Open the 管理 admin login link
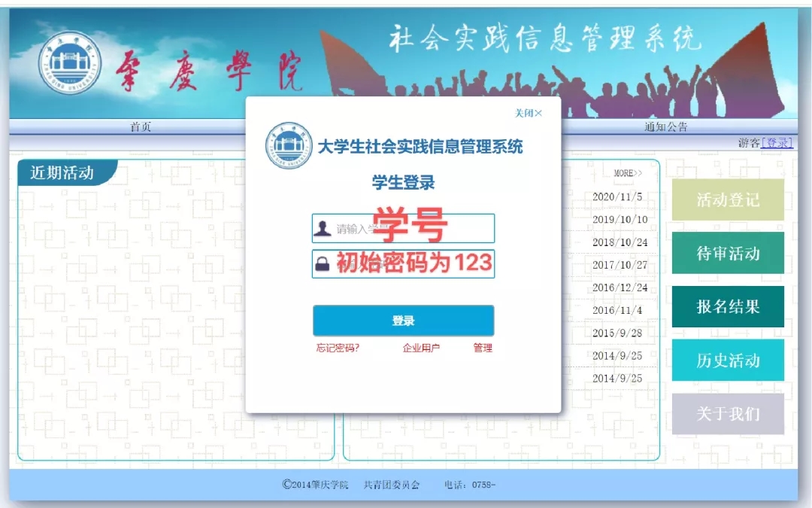The image size is (812, 508). click(483, 348)
